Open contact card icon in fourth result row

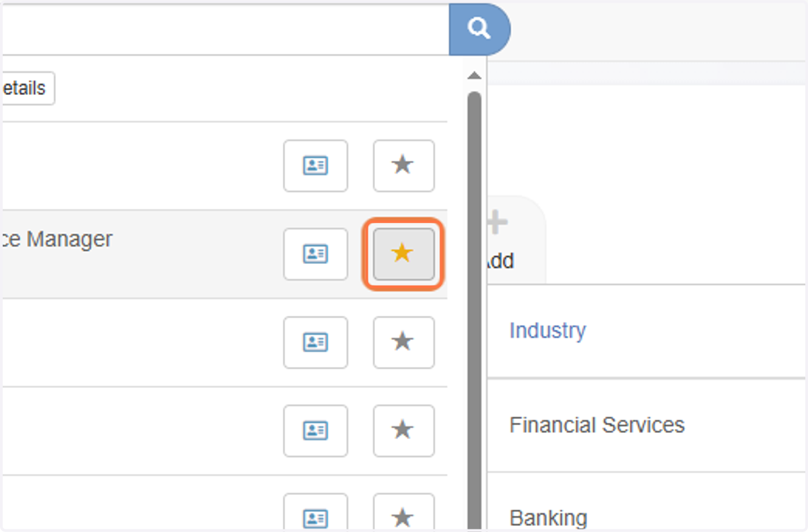315,430
